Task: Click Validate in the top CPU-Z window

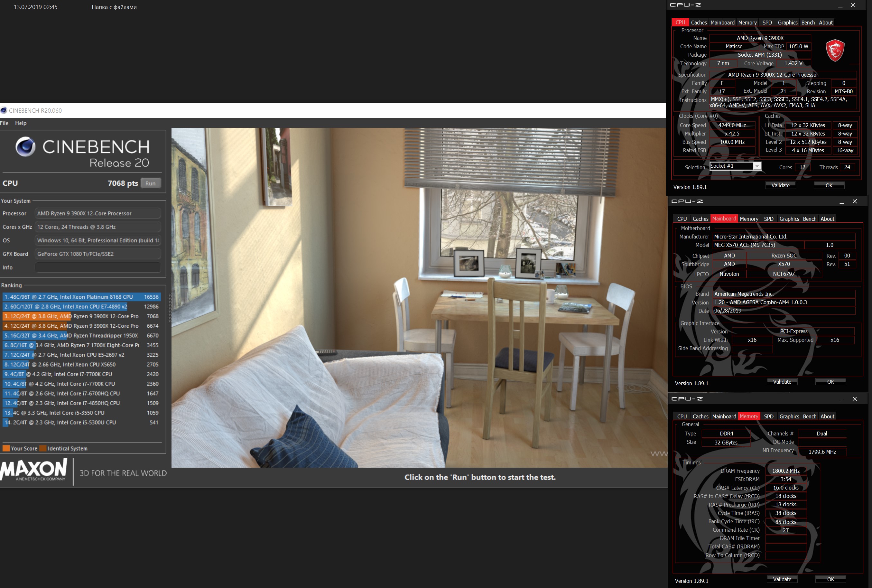Action: pyautogui.click(x=780, y=185)
